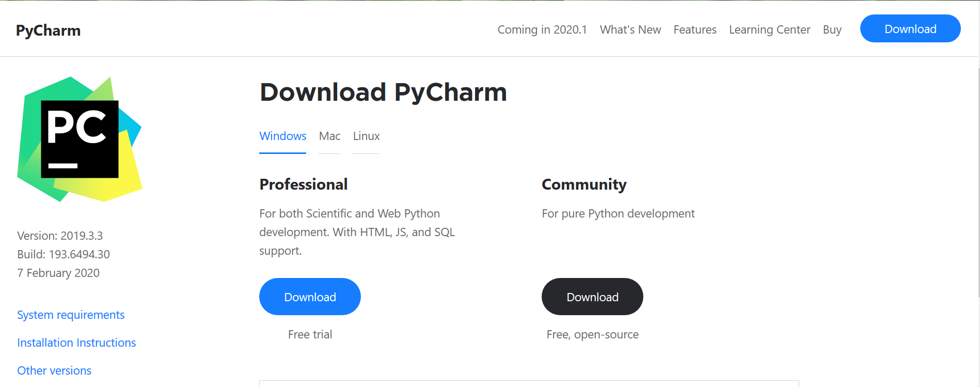
Task: Download the Community edition
Action: 592,297
